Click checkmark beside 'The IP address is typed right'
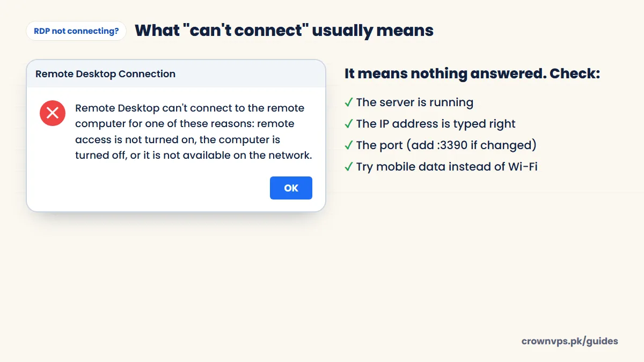The height and width of the screenshot is (362, 644). pos(349,124)
